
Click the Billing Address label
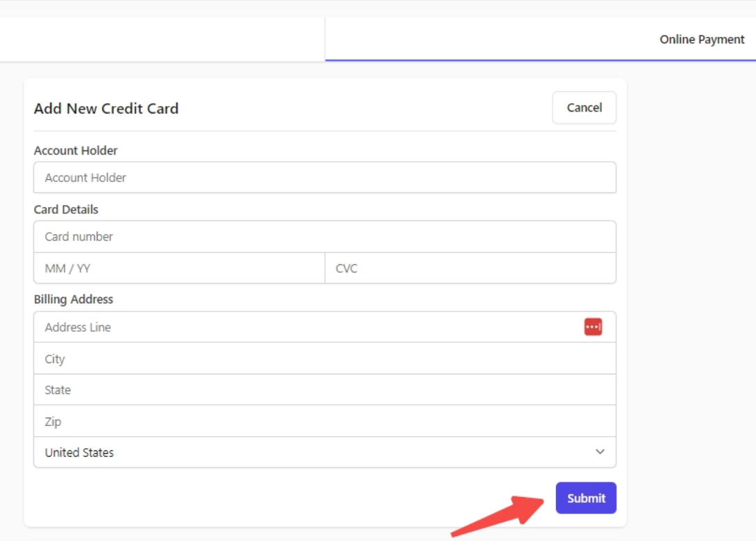click(73, 299)
